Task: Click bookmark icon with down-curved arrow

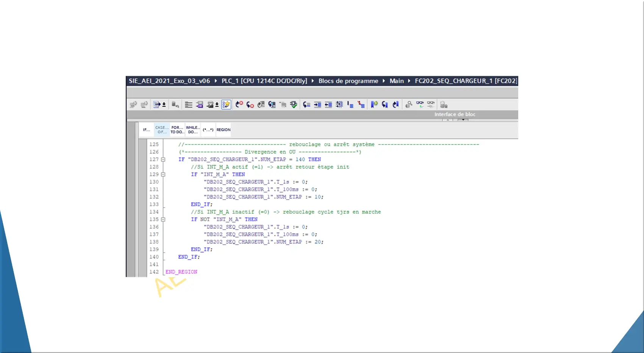Action: click(x=385, y=105)
